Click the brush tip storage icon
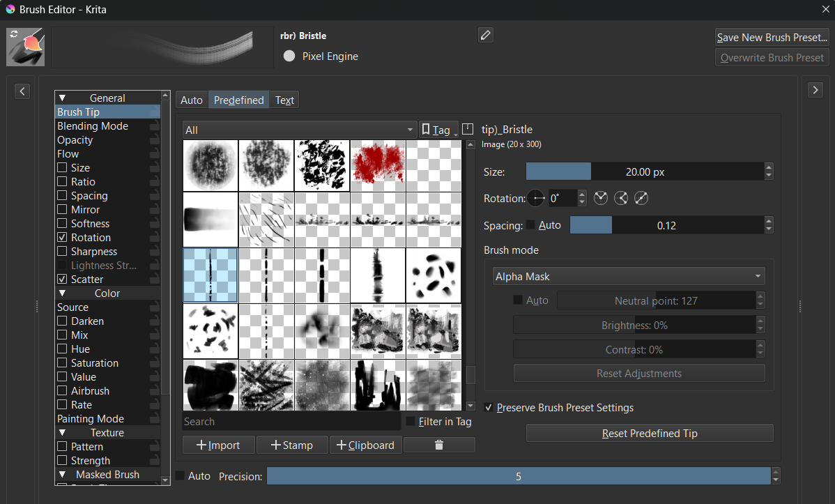 pos(468,129)
